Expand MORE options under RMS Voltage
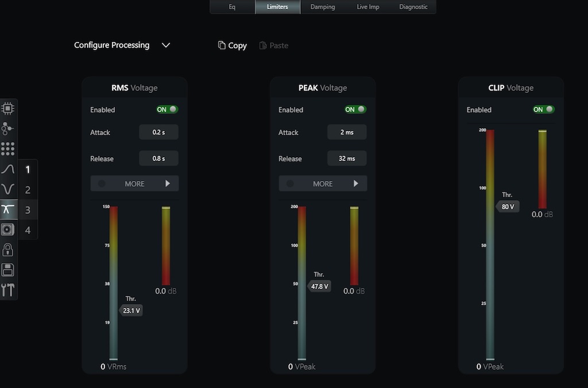The height and width of the screenshot is (388, 588). [134, 184]
